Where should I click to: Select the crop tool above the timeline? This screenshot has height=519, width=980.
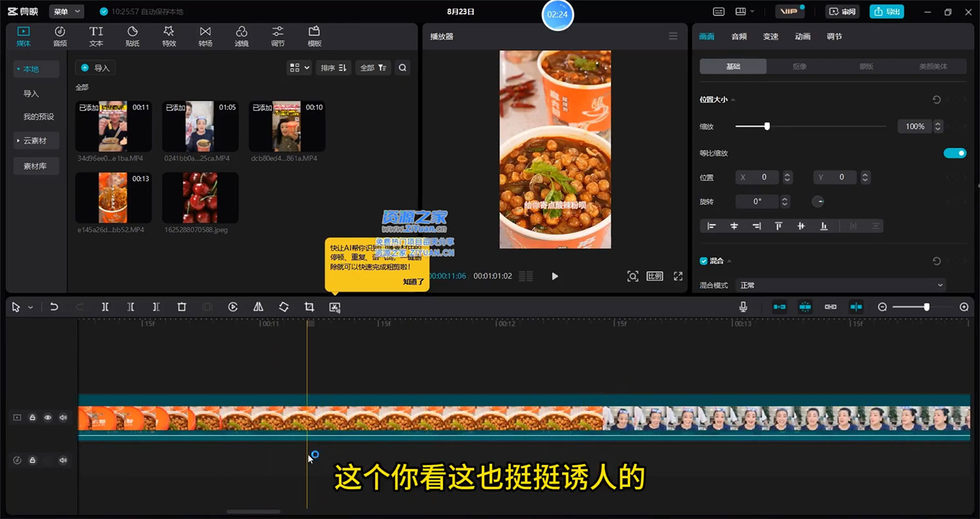[x=309, y=307]
